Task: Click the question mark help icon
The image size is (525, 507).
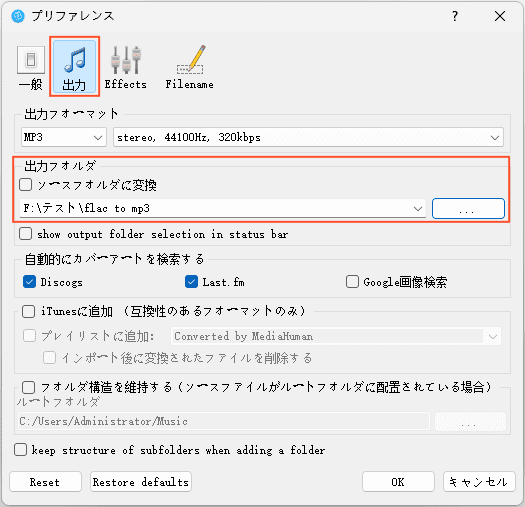Action: pyautogui.click(x=455, y=16)
